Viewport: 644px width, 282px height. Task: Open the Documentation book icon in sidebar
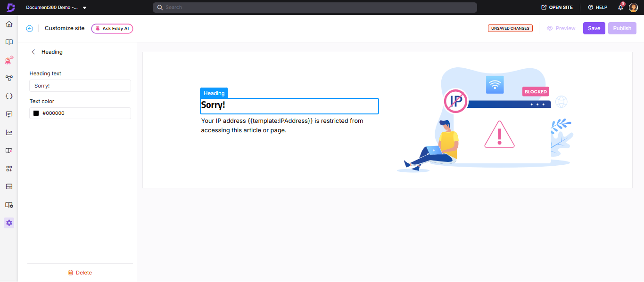pyautogui.click(x=9, y=42)
